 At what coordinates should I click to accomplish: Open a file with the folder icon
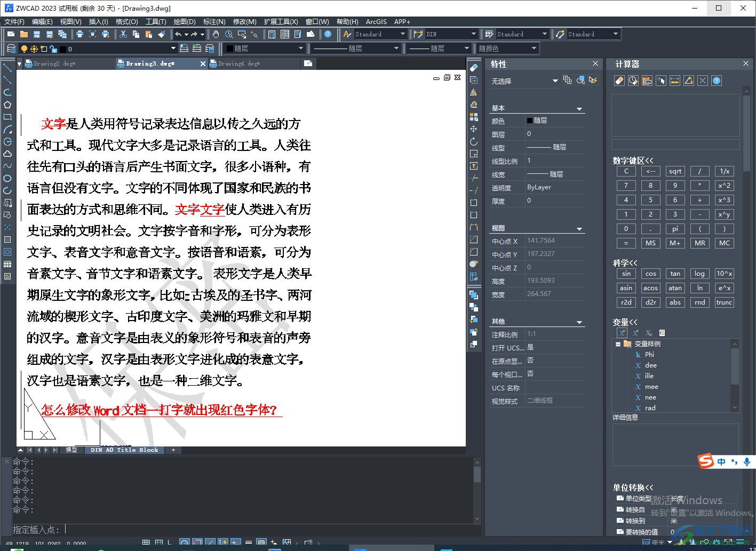(x=24, y=34)
